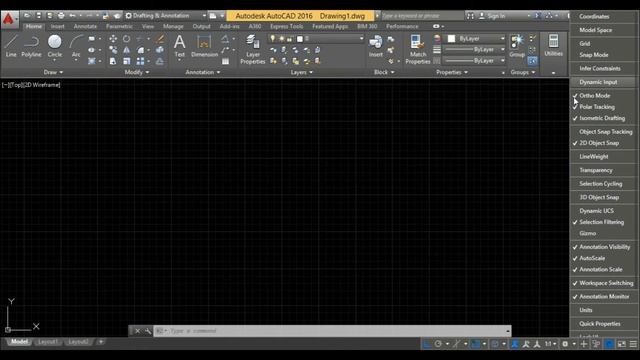Click the Rotate tool in Modify panel
The width and height of the screenshot is (640, 360).
pos(127,39)
